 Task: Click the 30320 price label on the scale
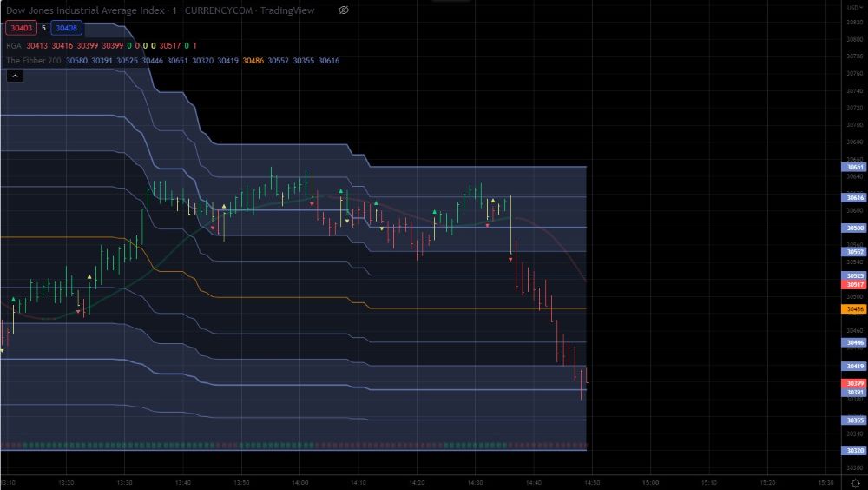(x=854, y=451)
